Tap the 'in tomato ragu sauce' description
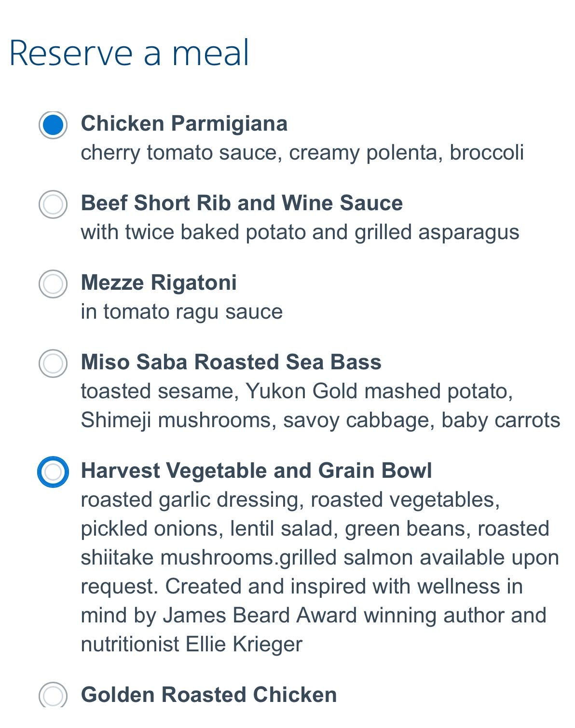The height and width of the screenshot is (728, 575). 181,312
